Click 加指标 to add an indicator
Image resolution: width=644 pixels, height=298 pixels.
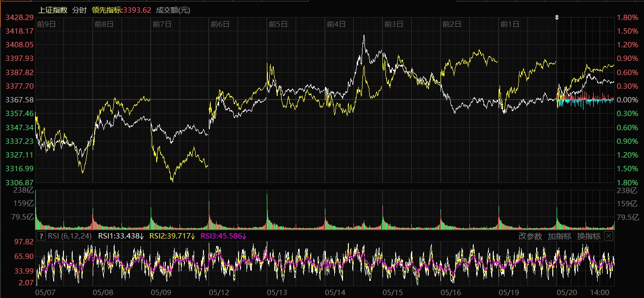click(559, 236)
